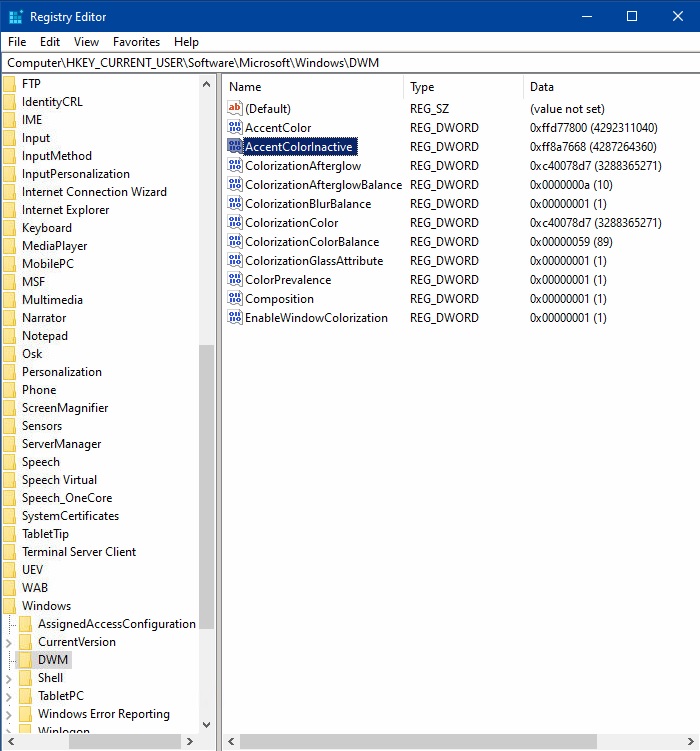The image size is (700, 751).
Task: Click the Windows Error Reporting folder icon
Action: tap(26, 714)
